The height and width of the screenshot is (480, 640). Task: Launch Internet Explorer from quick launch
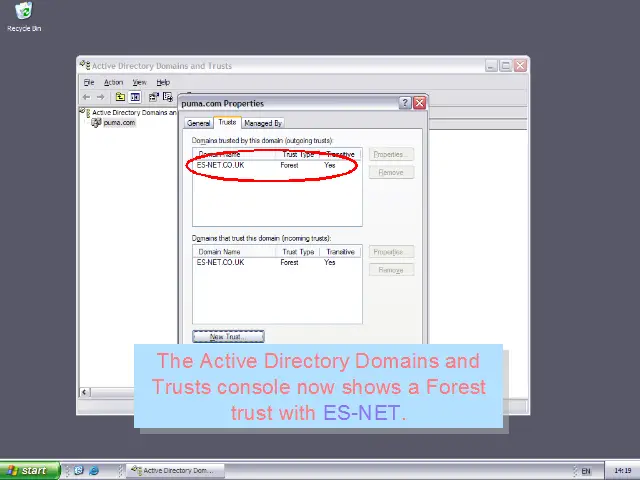pos(94,471)
